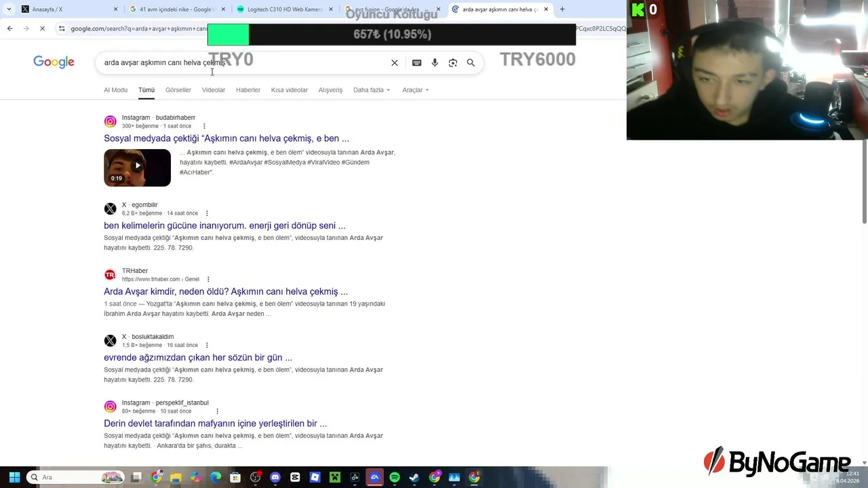The image size is (868, 488).
Task: Open File Explorer from the taskbar
Action: pos(176,477)
